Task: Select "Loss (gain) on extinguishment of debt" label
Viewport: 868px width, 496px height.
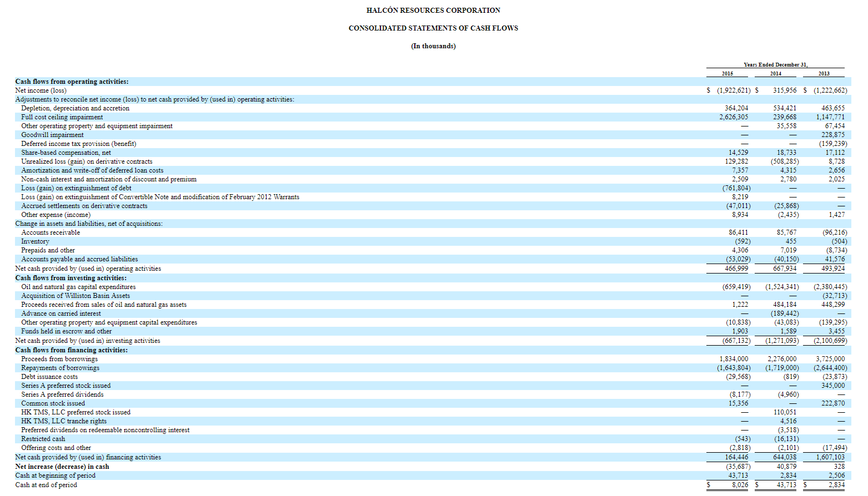Action: [76, 188]
